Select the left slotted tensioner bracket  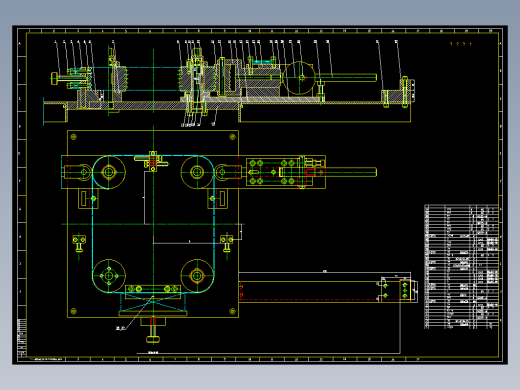pyautogui.click(x=88, y=199)
